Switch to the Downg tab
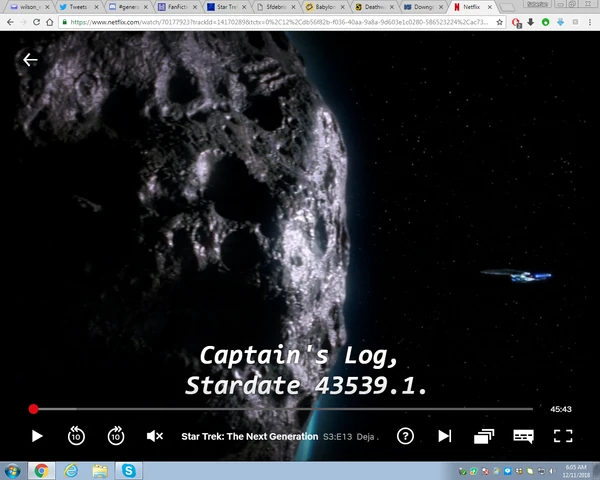Image resolution: width=600 pixels, height=480 pixels. point(423,7)
